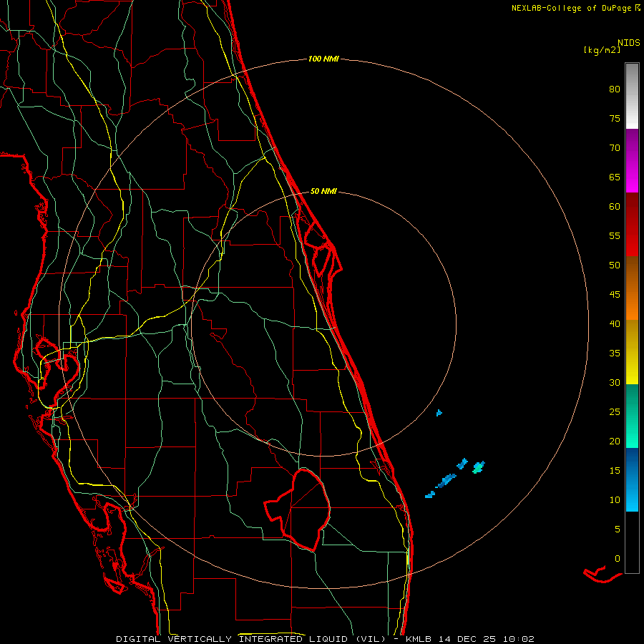
Task: Click the 20 value on color scale
Action: 615,441
